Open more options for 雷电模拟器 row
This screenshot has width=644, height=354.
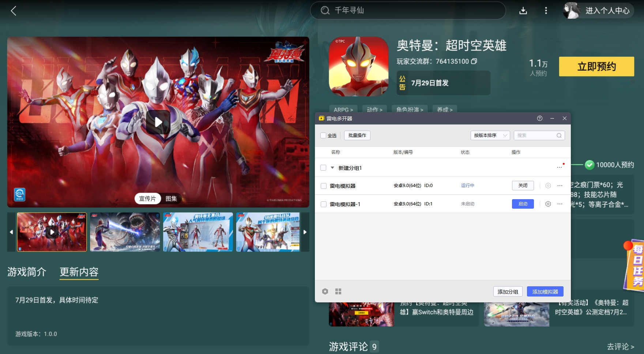point(560,186)
